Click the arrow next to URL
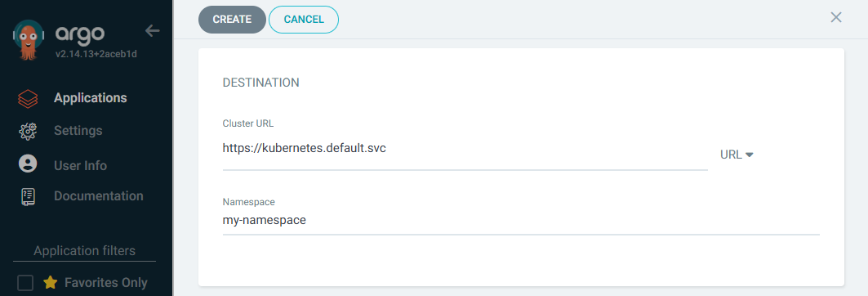The width and height of the screenshot is (868, 296). [750, 155]
